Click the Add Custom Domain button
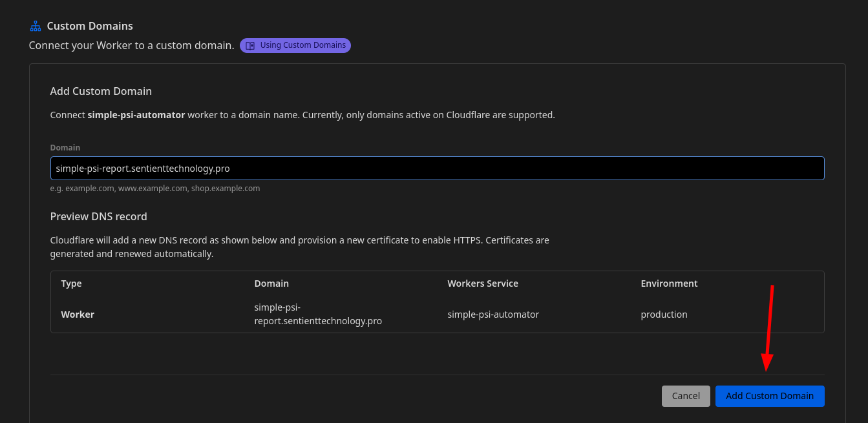Viewport: 868px width, 423px height. click(769, 395)
